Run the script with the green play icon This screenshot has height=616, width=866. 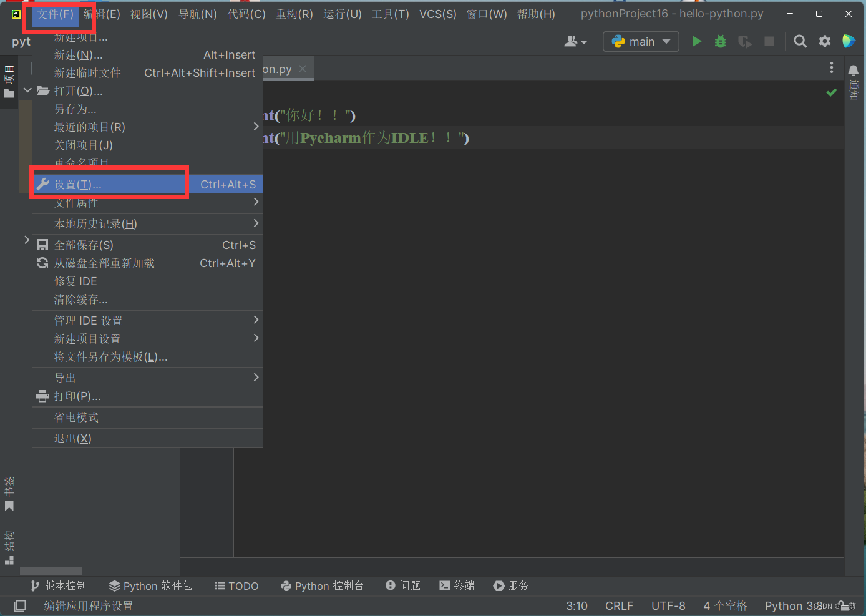point(697,41)
